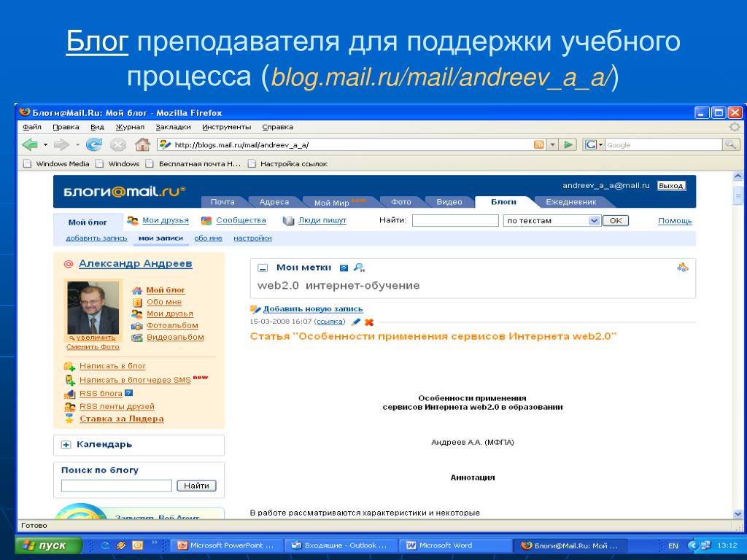The image size is (747, 560).
Task: Switch to the Видео tab
Action: [449, 202]
